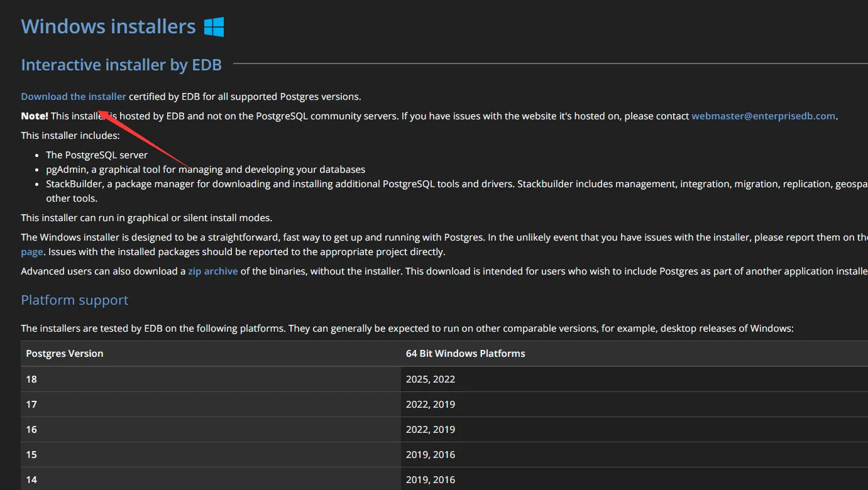Click the "64 Bit Windows Platforms" column header
Image resolution: width=868 pixels, height=490 pixels.
click(465, 354)
